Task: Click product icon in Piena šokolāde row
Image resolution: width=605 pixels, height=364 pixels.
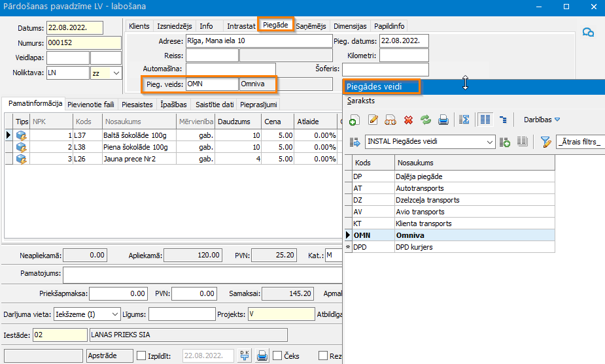Action: click(21, 147)
